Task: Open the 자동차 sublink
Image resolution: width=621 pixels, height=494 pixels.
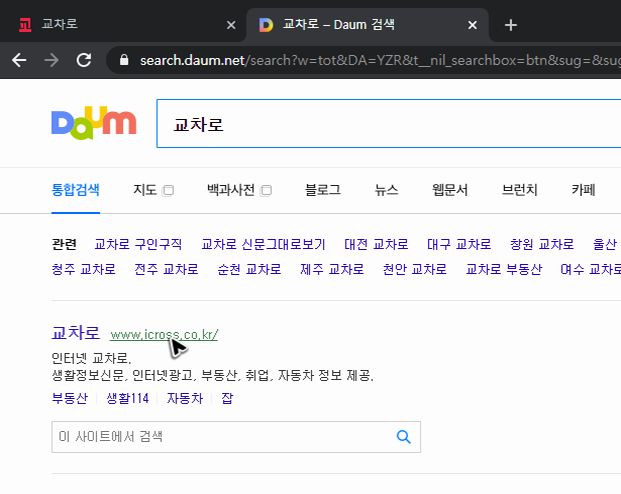Action: pyautogui.click(x=185, y=398)
